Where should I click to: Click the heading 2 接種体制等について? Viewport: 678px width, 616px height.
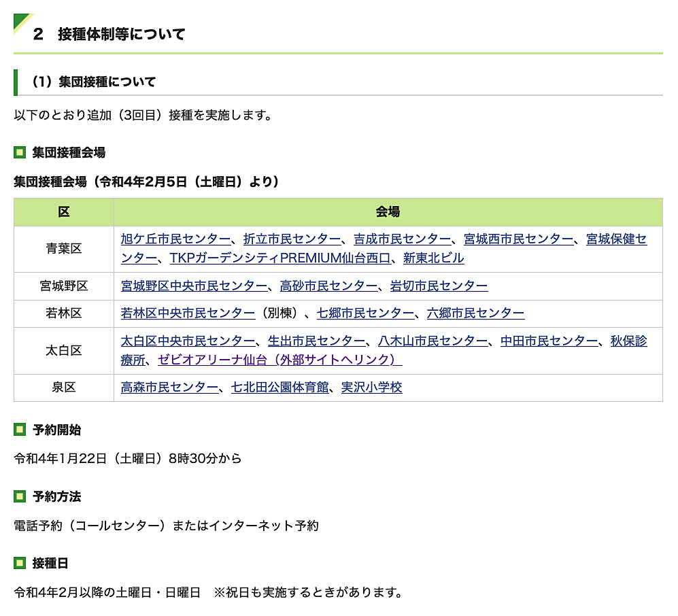109,34
